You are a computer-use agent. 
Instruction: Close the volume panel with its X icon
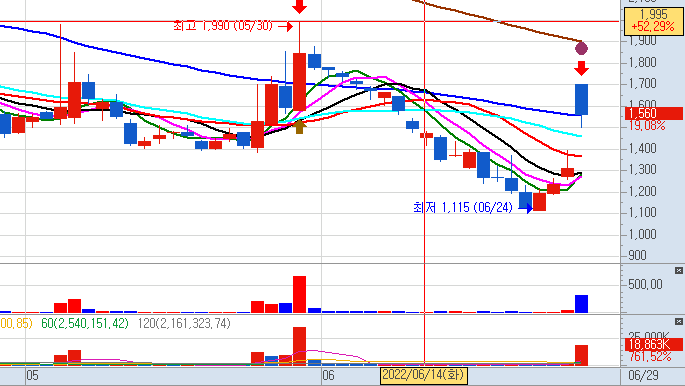(x=678, y=271)
